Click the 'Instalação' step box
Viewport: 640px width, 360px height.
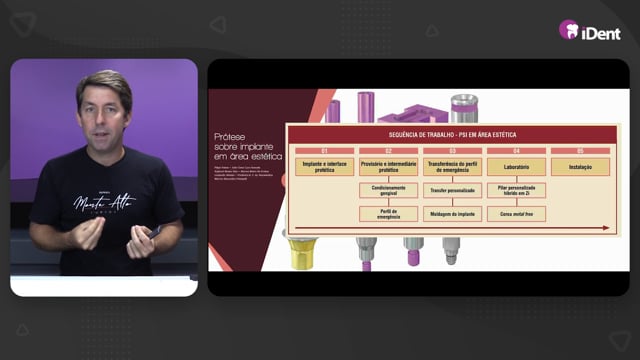580,167
